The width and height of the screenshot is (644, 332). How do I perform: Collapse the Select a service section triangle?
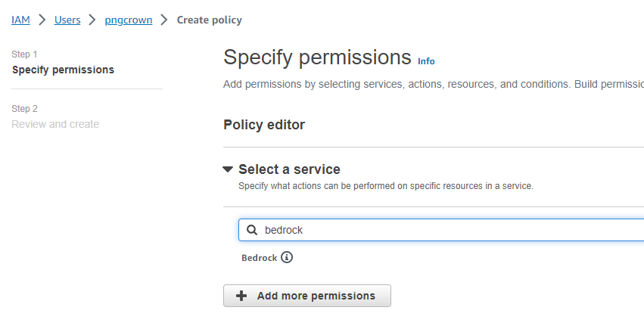coord(228,169)
